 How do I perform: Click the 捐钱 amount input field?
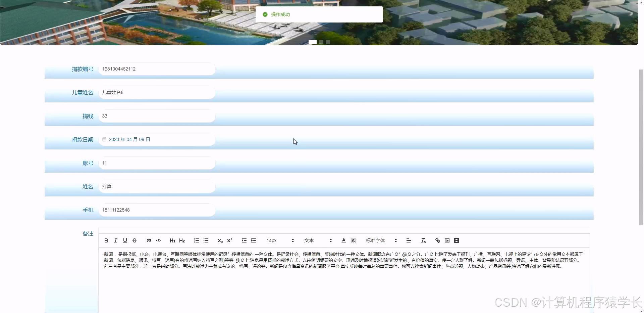(157, 116)
